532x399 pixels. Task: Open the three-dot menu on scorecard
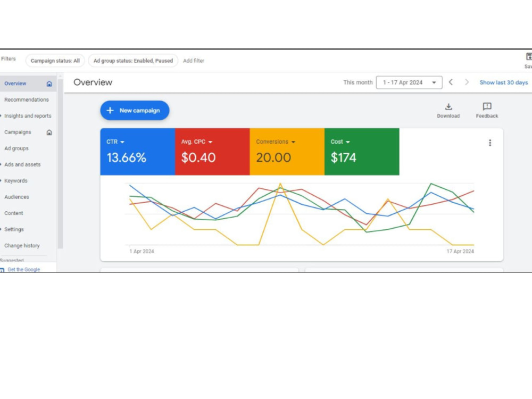click(x=489, y=143)
